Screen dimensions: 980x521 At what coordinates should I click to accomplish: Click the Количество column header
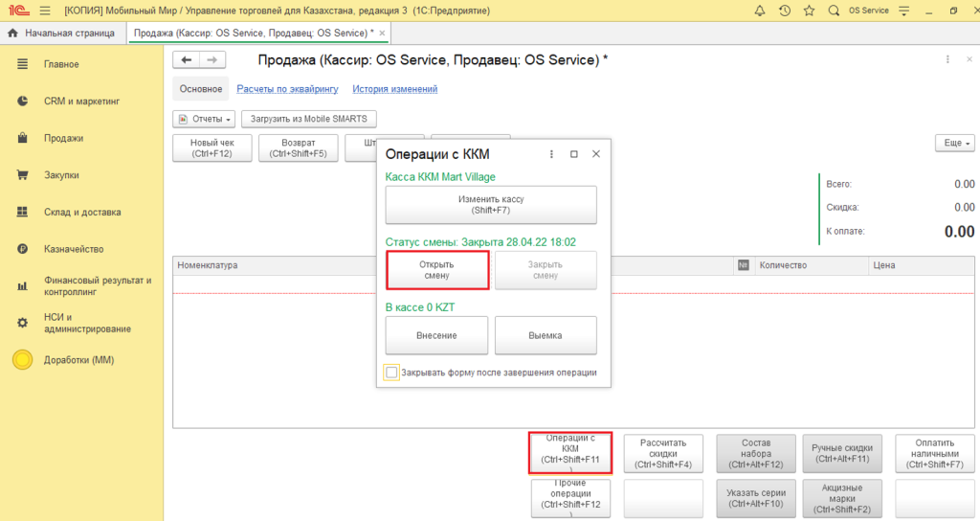click(x=783, y=265)
